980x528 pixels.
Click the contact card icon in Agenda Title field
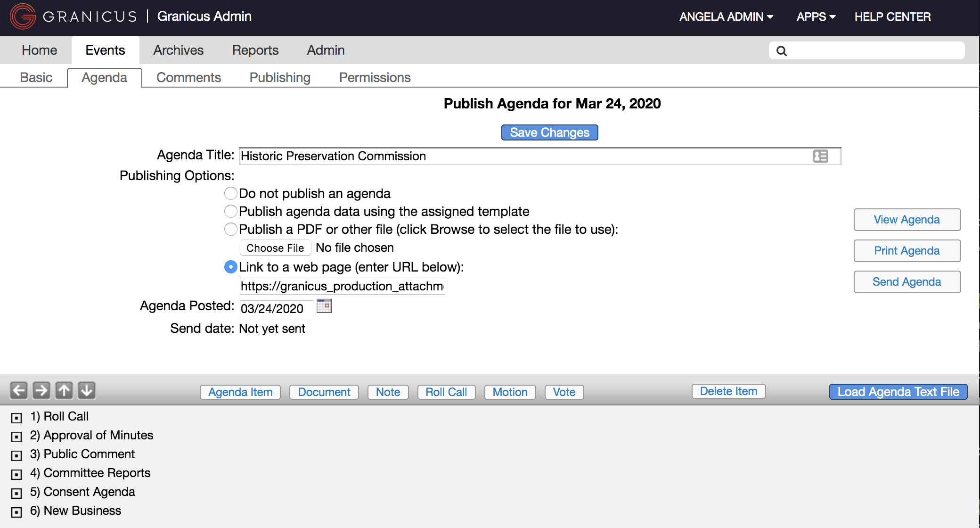(820, 156)
